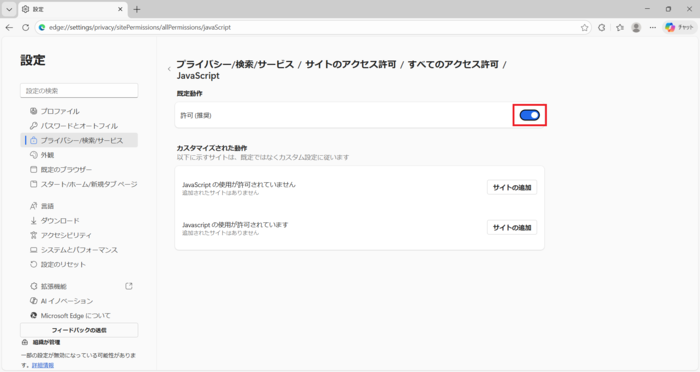Open the profile avatar icon

pyautogui.click(x=636, y=27)
